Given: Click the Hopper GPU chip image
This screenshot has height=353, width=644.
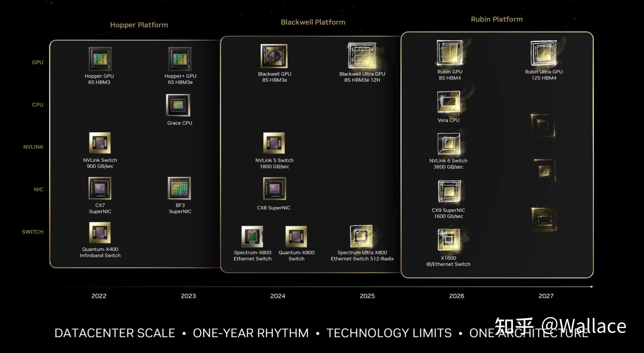Looking at the screenshot, I should [x=100, y=59].
